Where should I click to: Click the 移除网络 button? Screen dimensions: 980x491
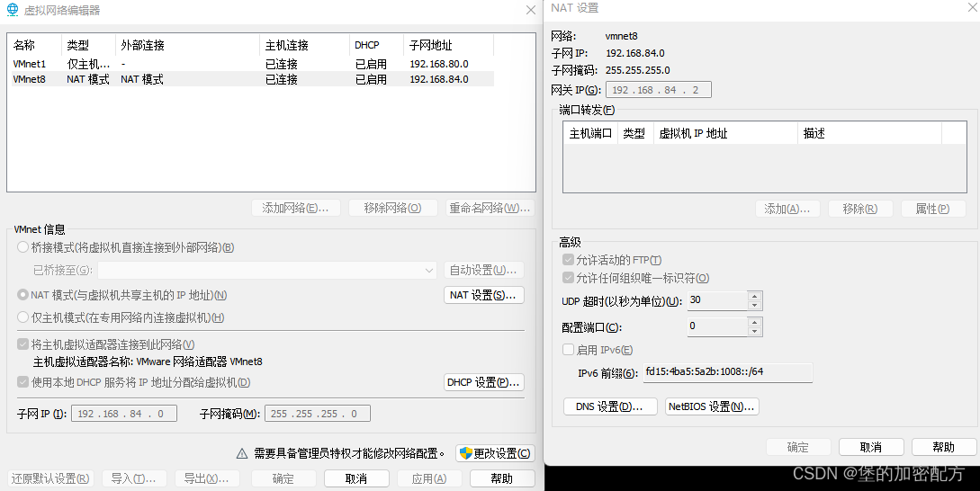tap(392, 208)
